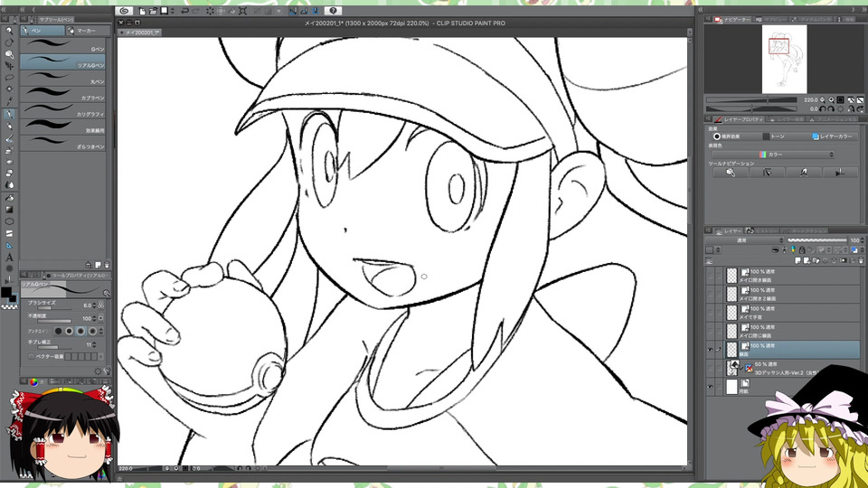This screenshot has width=868, height=488.
Task: Select the Figure shape tool
Action: click(x=10, y=221)
